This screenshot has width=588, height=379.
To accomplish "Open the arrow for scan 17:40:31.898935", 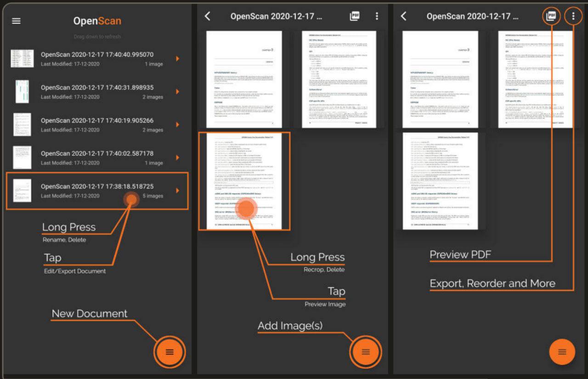I will tap(177, 92).
